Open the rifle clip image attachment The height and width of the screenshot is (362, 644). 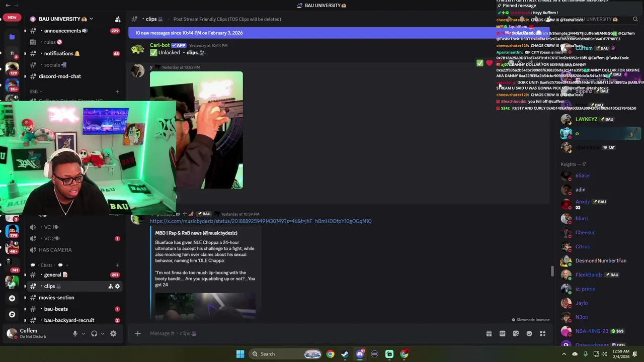[196, 130]
